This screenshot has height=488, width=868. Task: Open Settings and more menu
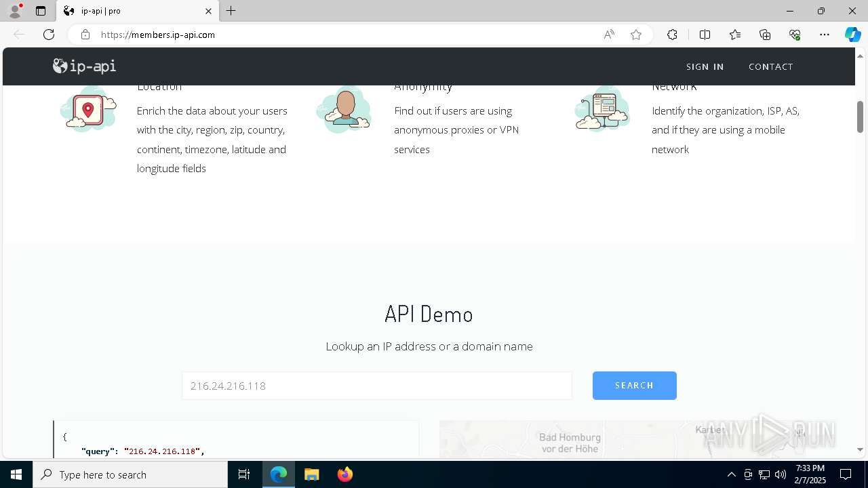[x=825, y=35]
